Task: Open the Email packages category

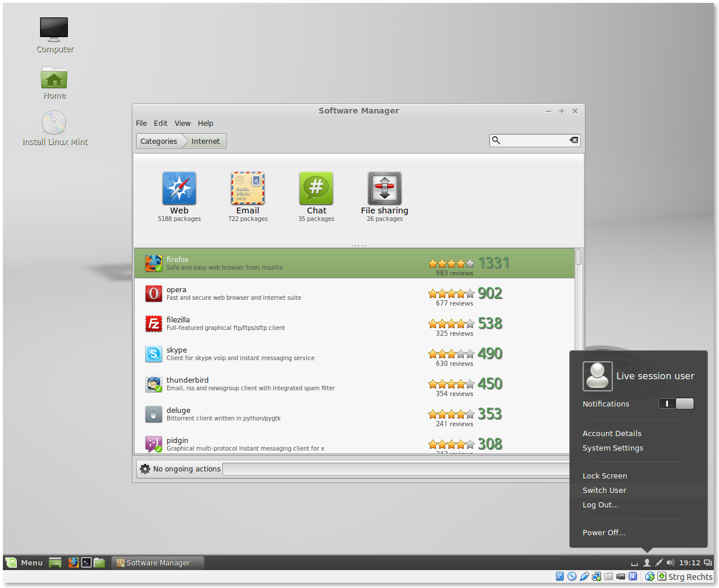Action: point(247,188)
